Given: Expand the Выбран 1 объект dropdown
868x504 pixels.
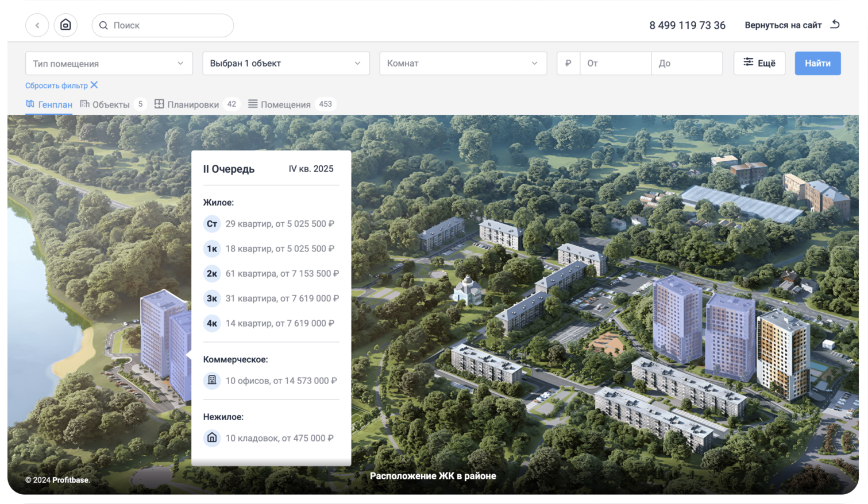Looking at the screenshot, I should point(286,63).
